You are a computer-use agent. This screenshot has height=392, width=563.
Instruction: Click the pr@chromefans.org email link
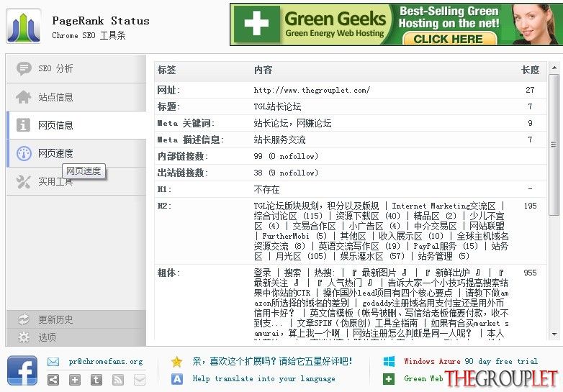(x=106, y=362)
